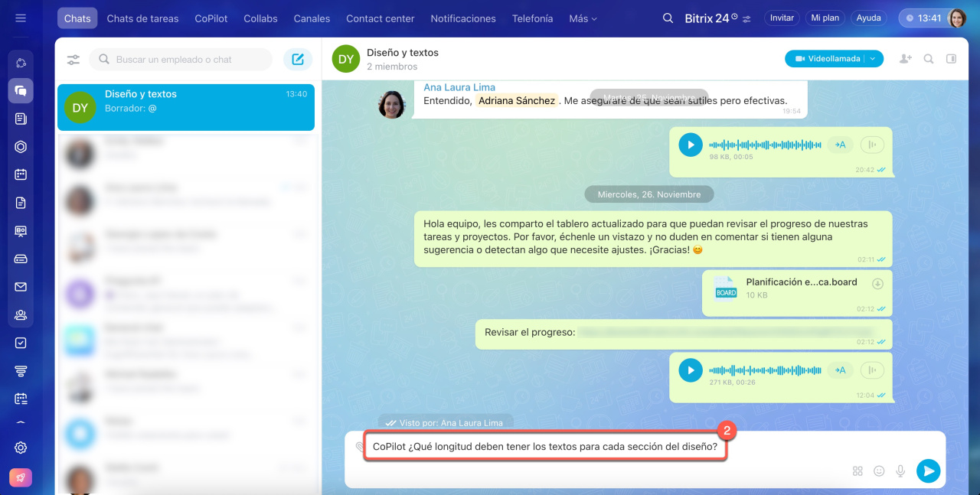This screenshot has height=495, width=980.
Task: Open the hamburger main menu
Action: tap(21, 18)
